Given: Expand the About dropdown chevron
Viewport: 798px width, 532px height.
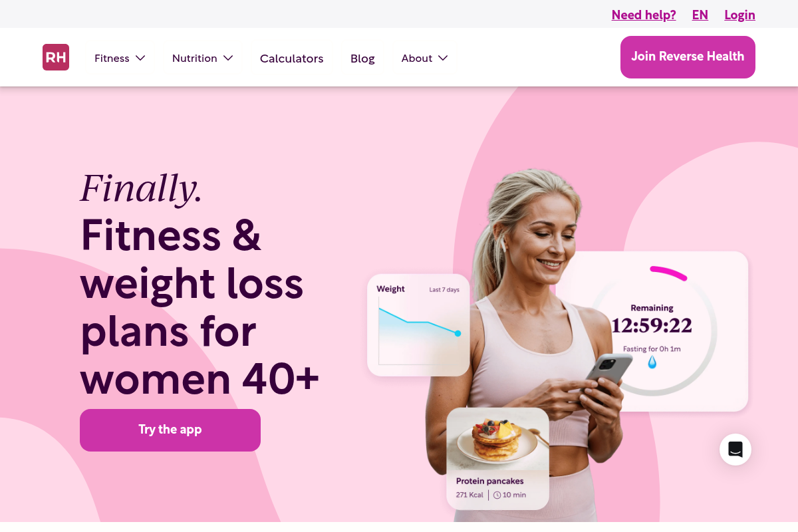Looking at the screenshot, I should pos(443,58).
